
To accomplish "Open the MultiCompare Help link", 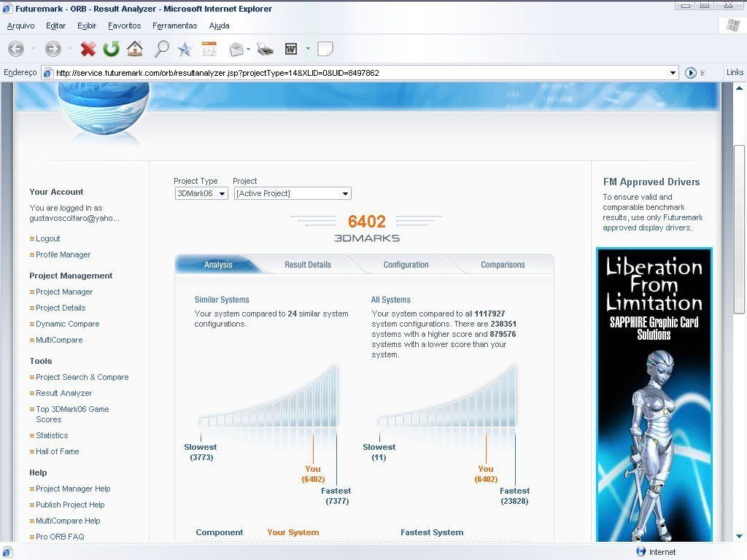I will coord(68,521).
